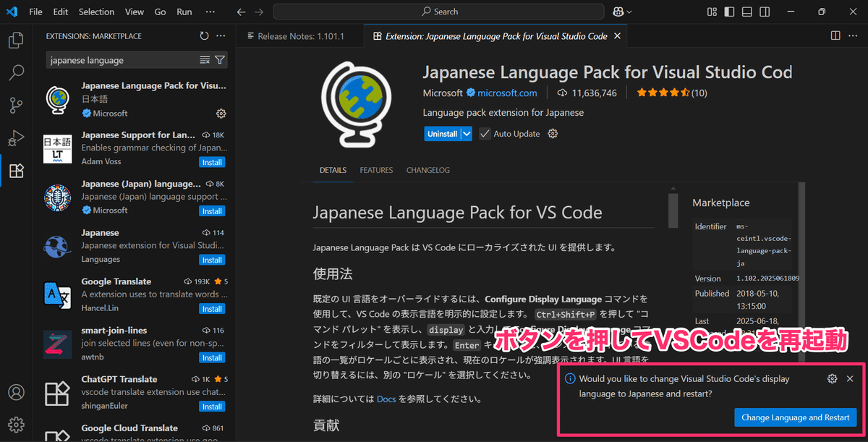Open the Docs link in the extension description
This screenshot has height=442, width=868.
click(x=386, y=399)
